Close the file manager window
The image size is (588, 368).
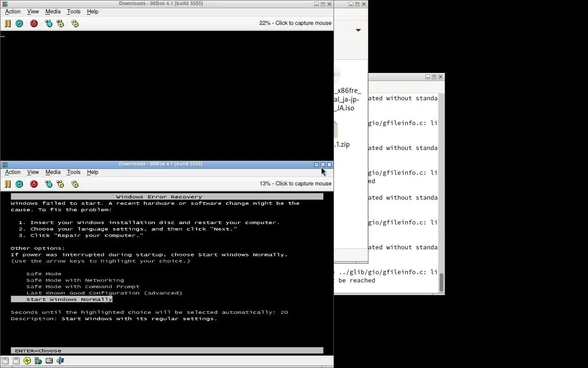tap(364, 4)
